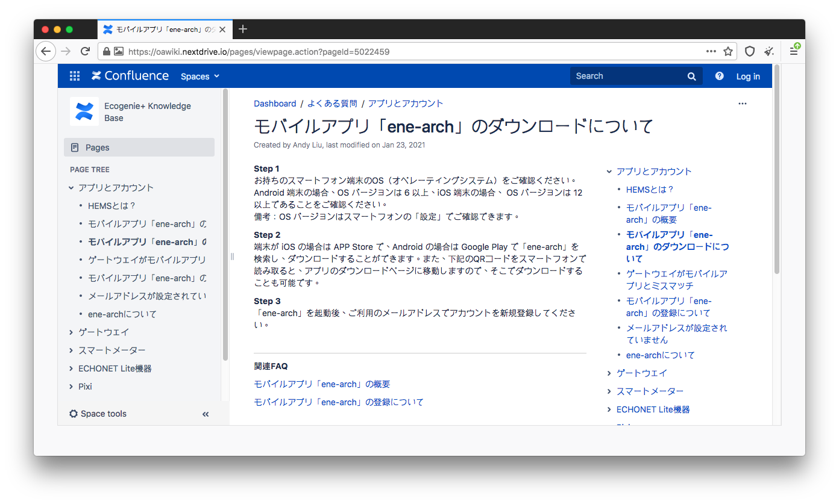Go back with the browser back arrow
This screenshot has width=839, height=504.
(x=46, y=51)
